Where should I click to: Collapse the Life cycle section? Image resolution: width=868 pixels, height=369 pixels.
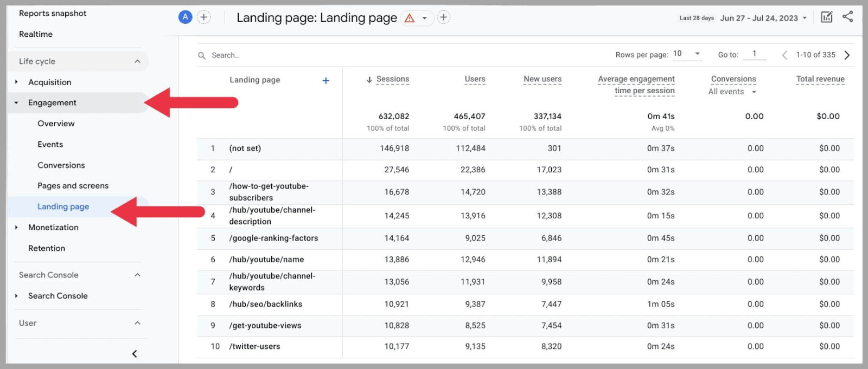137,61
